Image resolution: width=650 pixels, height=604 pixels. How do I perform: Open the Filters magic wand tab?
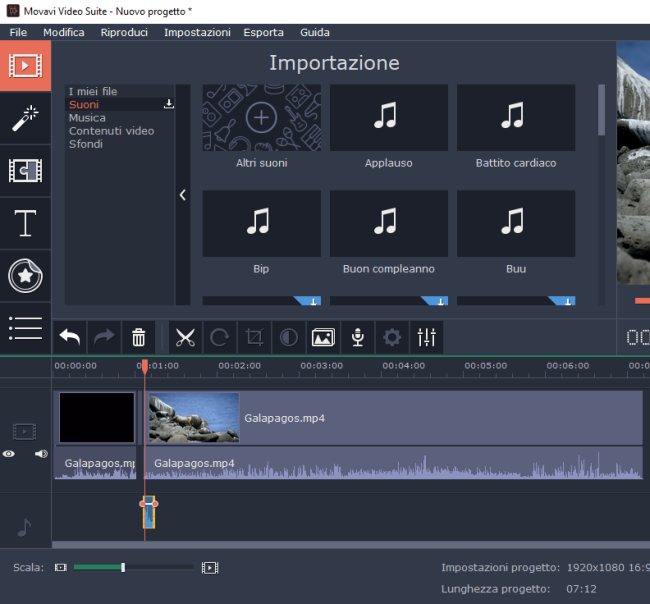[25, 118]
